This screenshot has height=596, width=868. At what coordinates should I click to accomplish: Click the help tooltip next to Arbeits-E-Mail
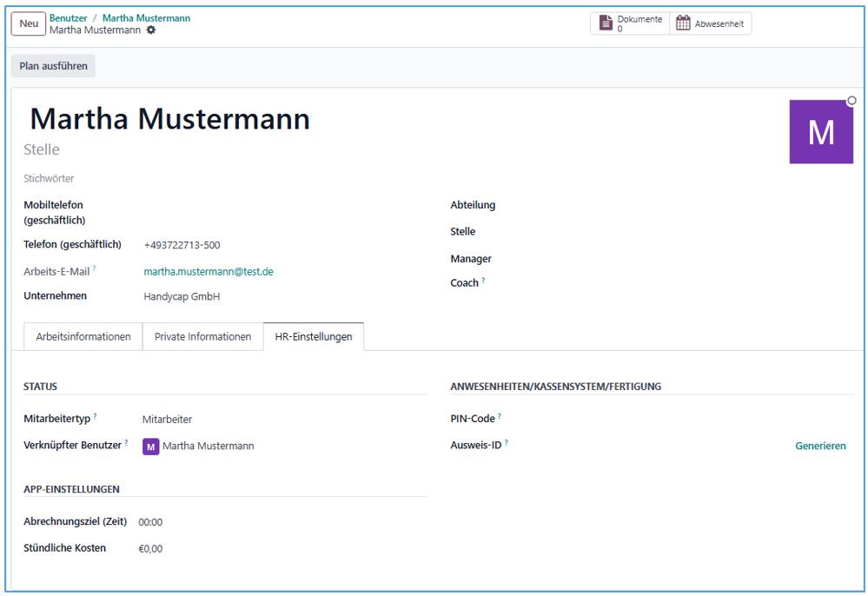94,269
